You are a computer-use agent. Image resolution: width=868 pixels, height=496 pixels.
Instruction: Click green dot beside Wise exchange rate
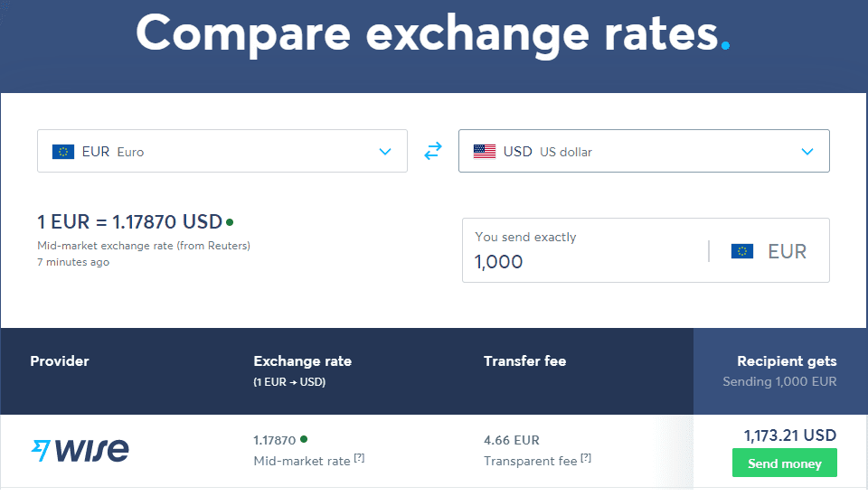[304, 439]
